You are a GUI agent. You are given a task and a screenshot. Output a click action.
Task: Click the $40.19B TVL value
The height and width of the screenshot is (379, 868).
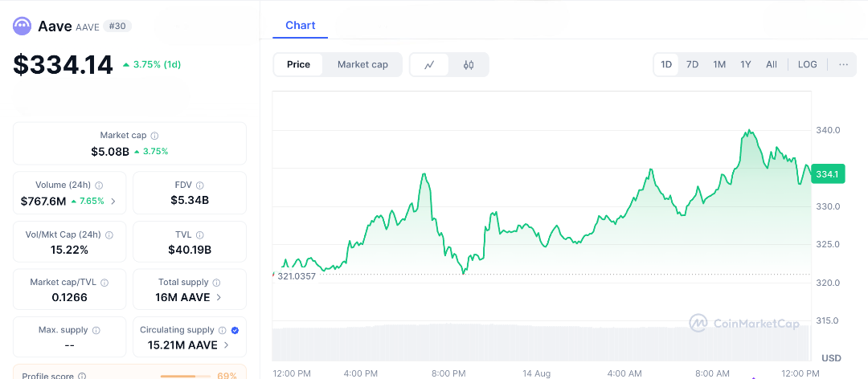[190, 250]
